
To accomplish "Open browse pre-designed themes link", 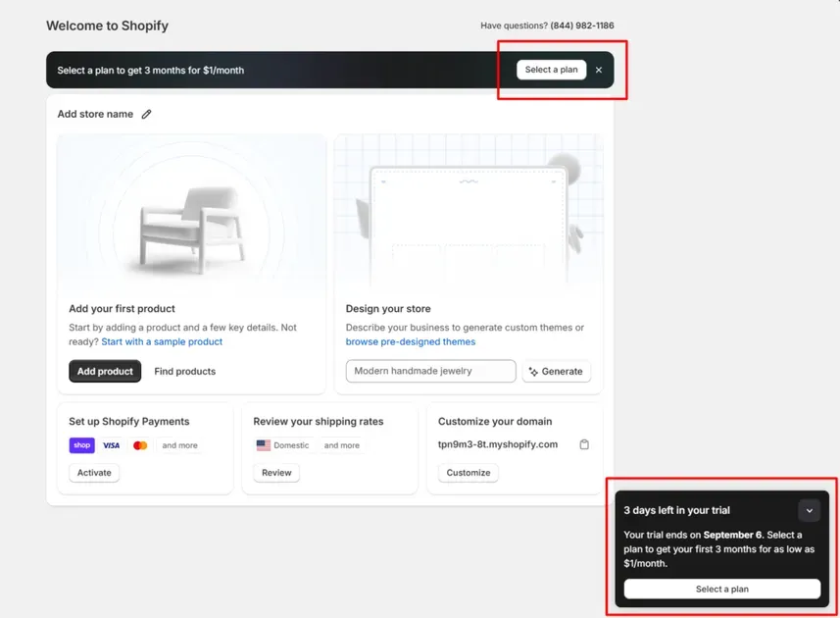I will pyautogui.click(x=411, y=341).
